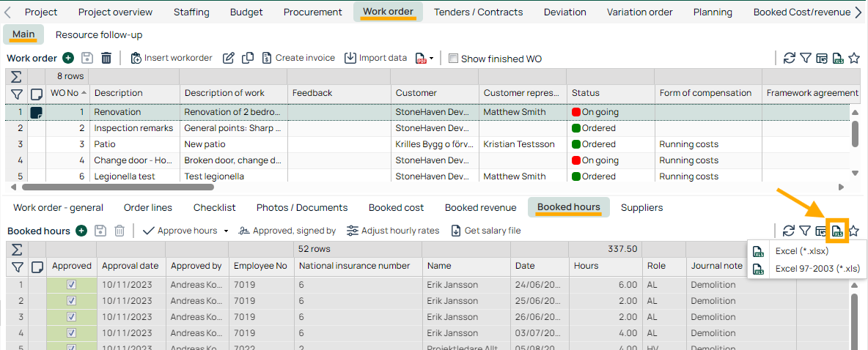Select the Create invoice button
Image resolution: width=868 pixels, height=350 pixels.
pos(298,58)
